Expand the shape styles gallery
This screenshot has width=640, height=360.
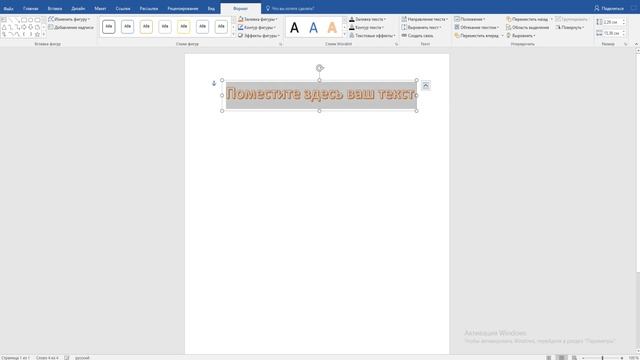tap(233, 35)
